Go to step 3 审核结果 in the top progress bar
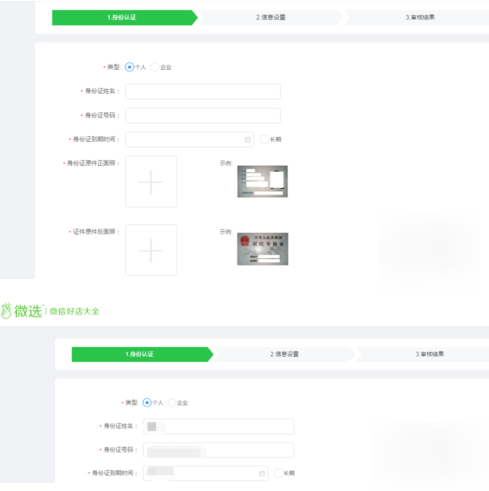The height and width of the screenshot is (491, 489). pyautogui.click(x=420, y=17)
